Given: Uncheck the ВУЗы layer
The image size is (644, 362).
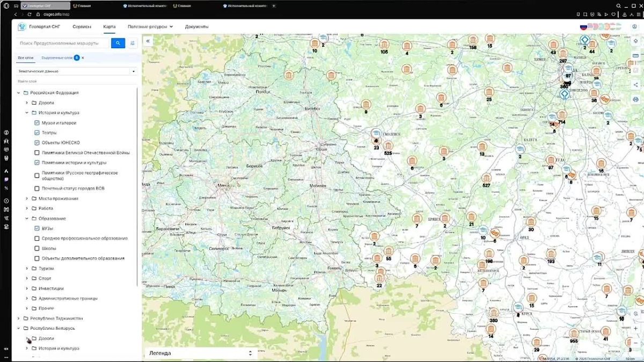Looking at the screenshot, I should coord(37,228).
